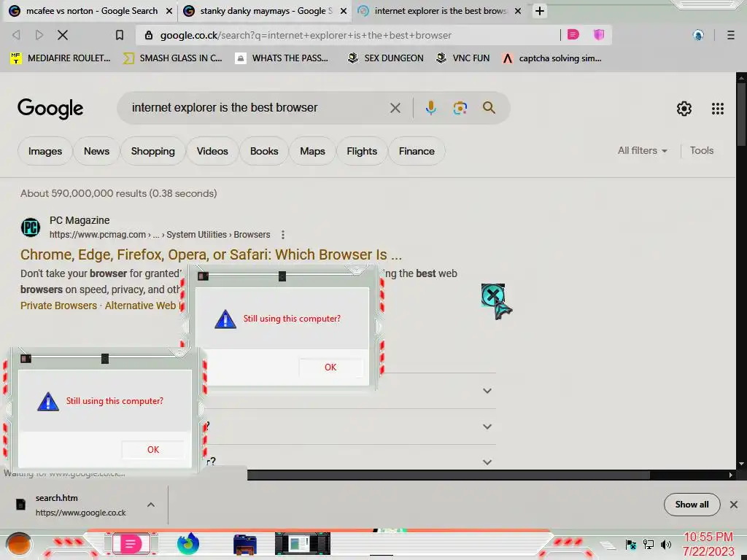Click the page horizontal scrollbar

[448, 475]
